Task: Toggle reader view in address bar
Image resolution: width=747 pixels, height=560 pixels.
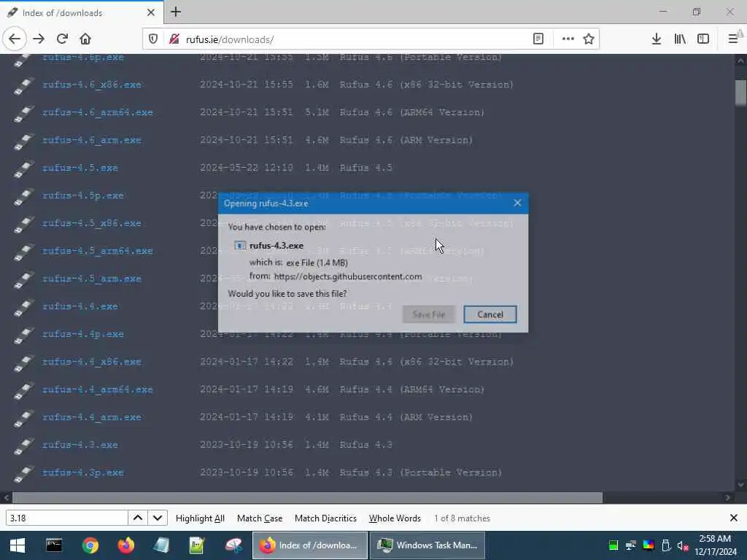Action: (x=538, y=39)
